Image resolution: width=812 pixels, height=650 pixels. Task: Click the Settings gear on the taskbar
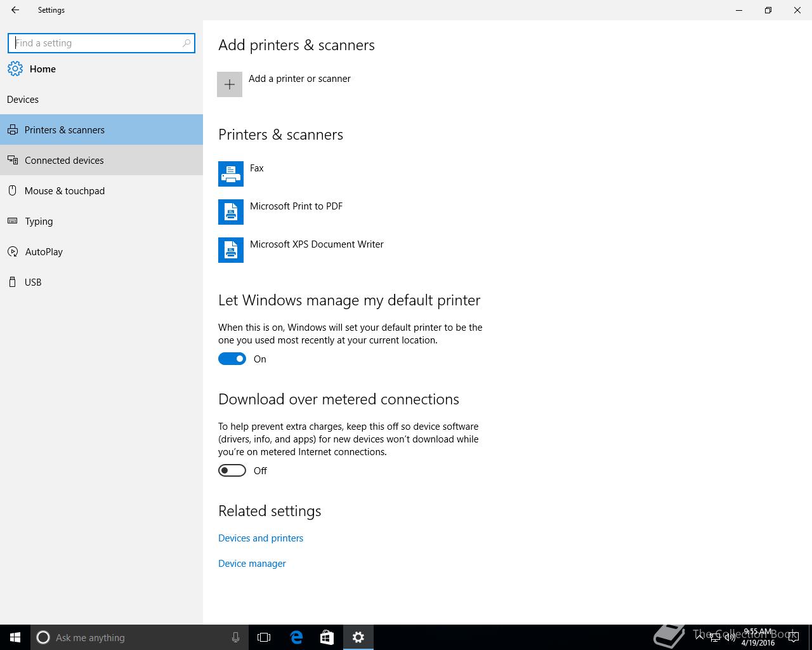[x=358, y=637]
